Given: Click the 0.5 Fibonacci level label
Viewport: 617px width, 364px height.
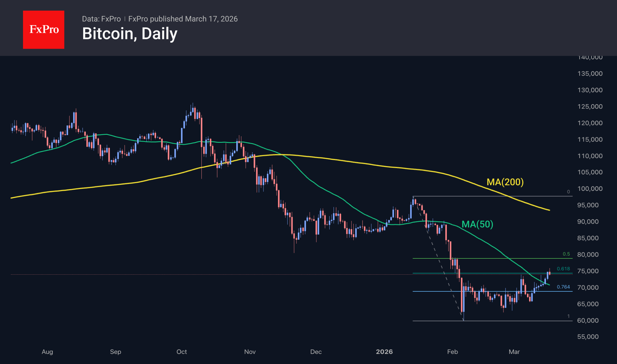Looking at the screenshot, I should [x=566, y=254].
